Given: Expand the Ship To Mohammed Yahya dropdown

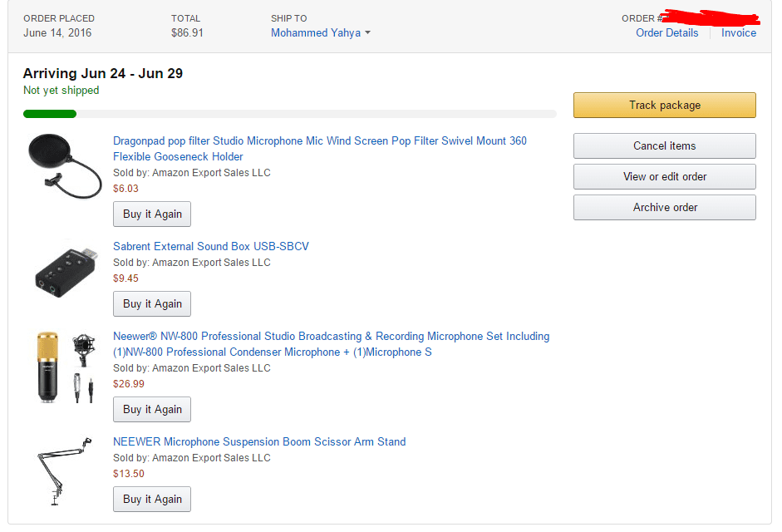Looking at the screenshot, I should [x=320, y=33].
